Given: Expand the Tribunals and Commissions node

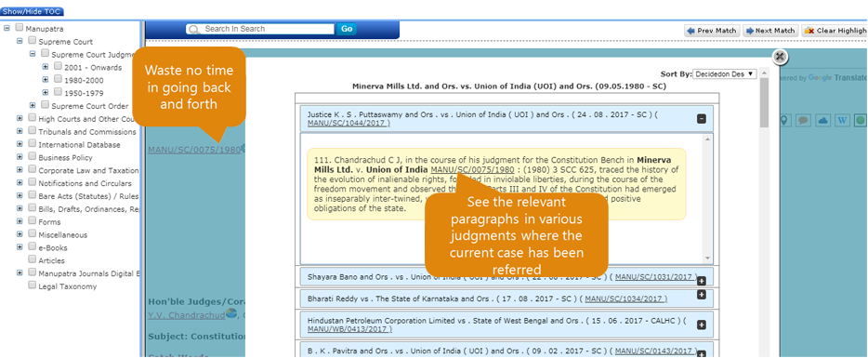Looking at the screenshot, I should (x=20, y=131).
